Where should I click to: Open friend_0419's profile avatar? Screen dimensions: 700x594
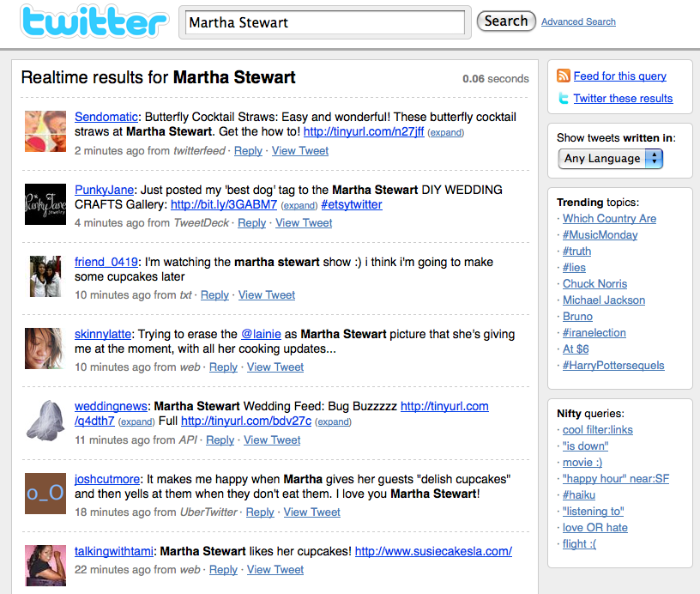pyautogui.click(x=45, y=276)
